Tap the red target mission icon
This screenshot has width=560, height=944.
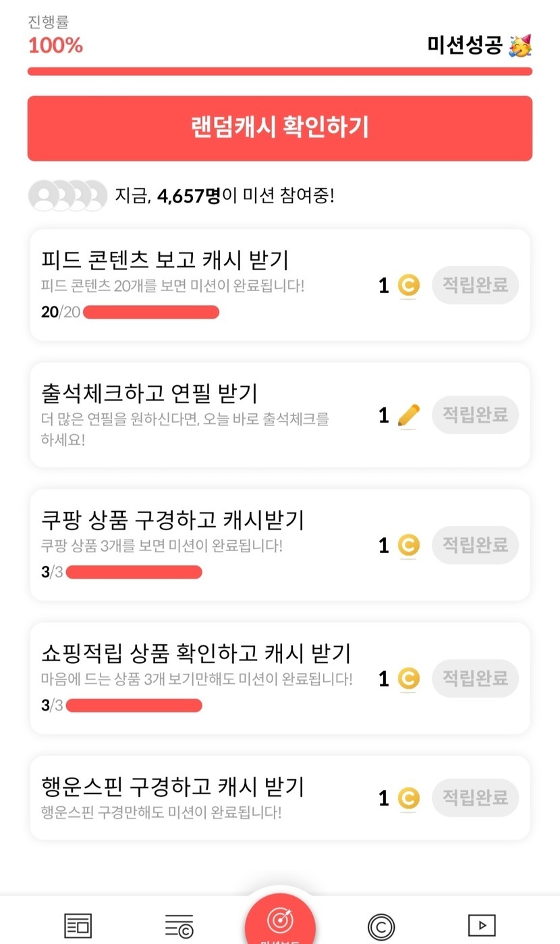point(279,920)
